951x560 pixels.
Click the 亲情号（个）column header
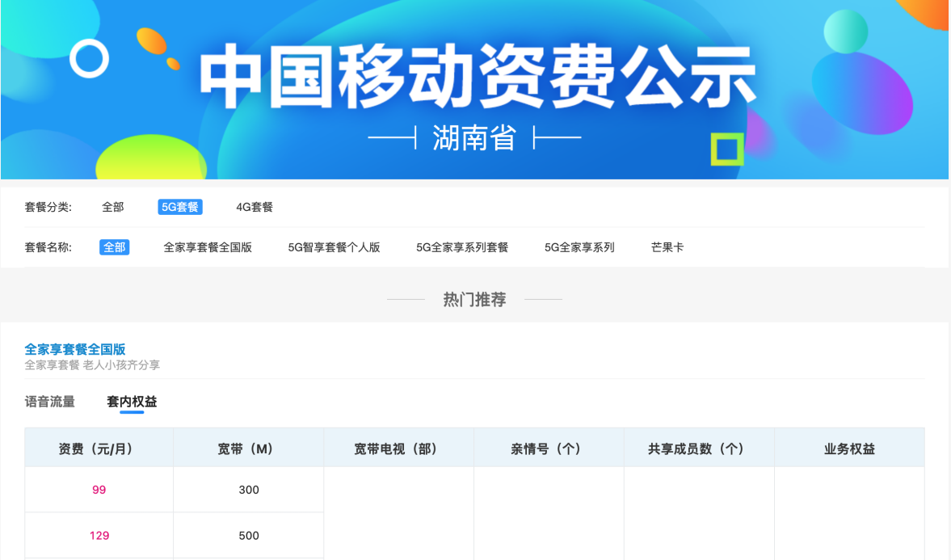tap(548, 448)
